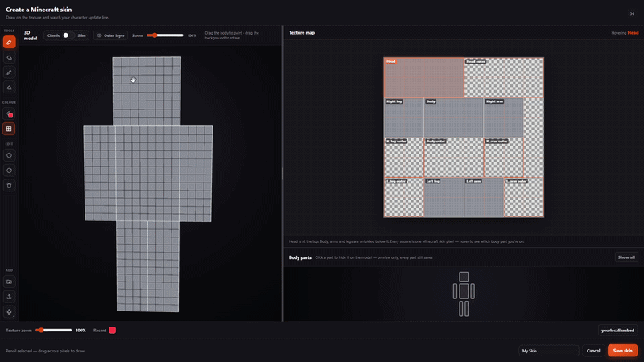Click the bottom icon in the Add section
The width and height of the screenshot is (644, 362).
(9, 312)
